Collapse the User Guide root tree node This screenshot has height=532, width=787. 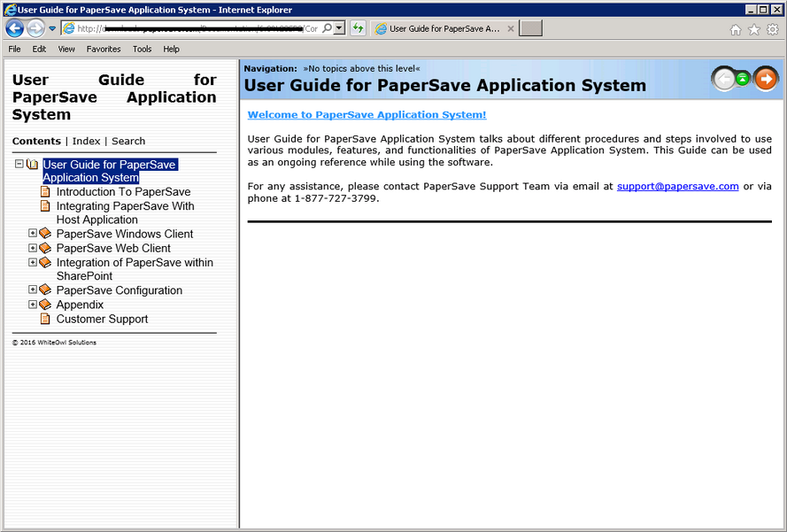click(19, 164)
